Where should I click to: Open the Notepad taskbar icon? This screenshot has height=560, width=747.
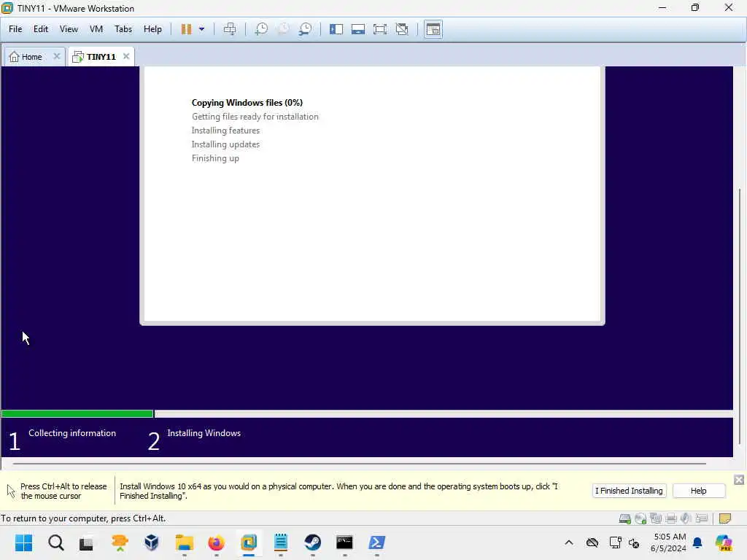281,542
